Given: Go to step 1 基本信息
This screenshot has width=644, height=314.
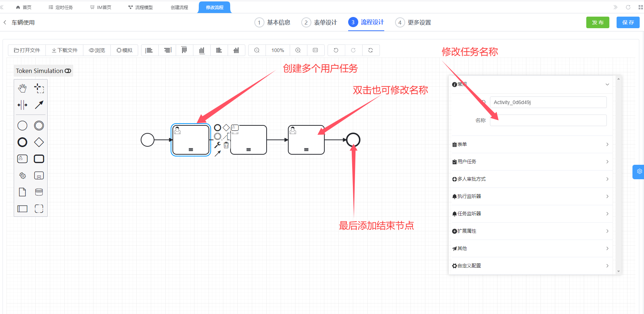Looking at the screenshot, I should [x=272, y=22].
